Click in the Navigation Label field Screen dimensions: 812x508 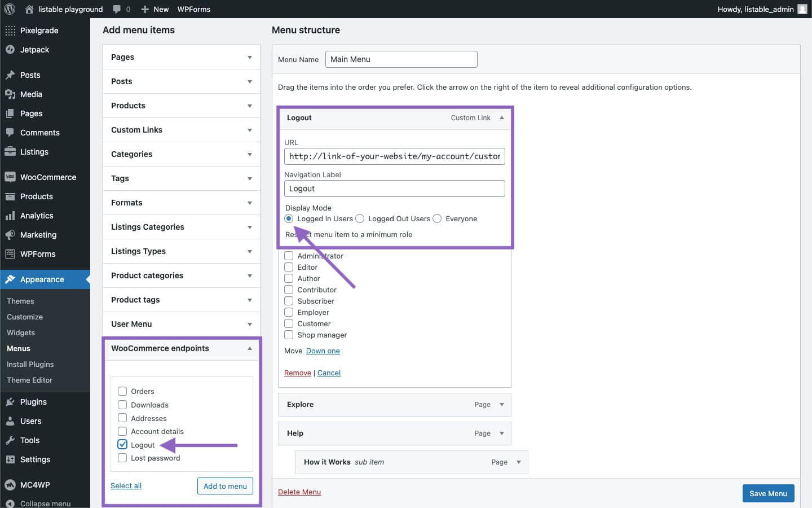click(394, 189)
